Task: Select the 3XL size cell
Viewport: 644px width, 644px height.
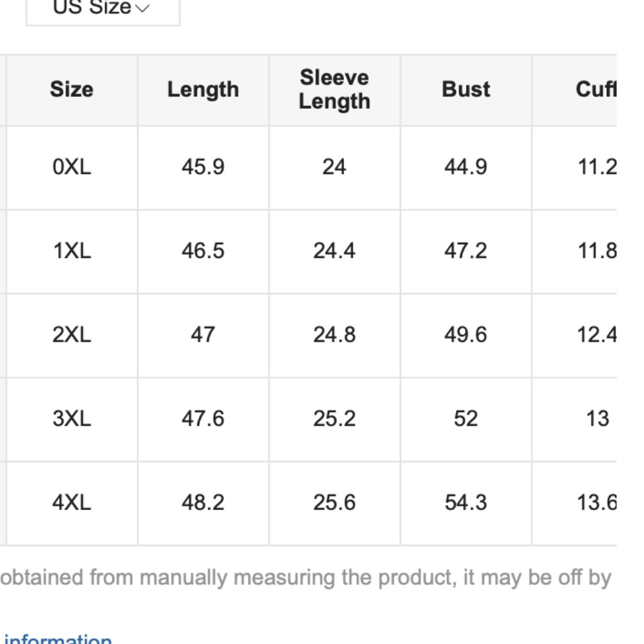Action: tap(71, 419)
